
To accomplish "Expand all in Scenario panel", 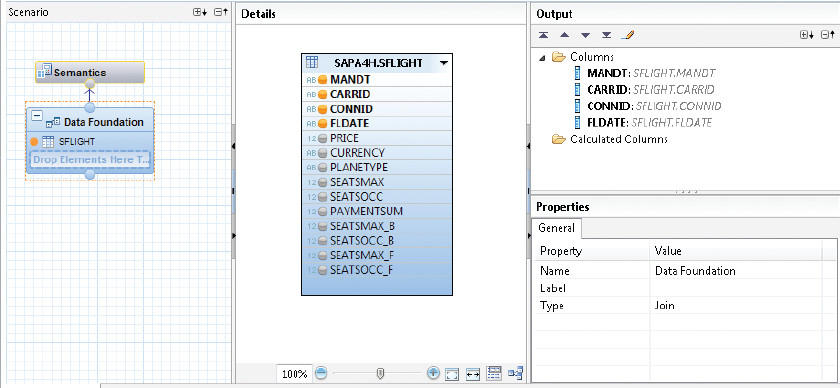I will tap(200, 12).
